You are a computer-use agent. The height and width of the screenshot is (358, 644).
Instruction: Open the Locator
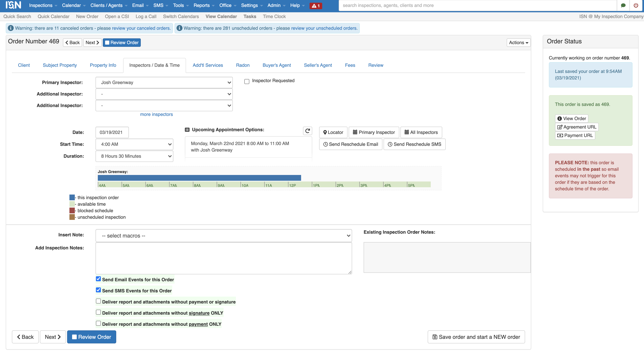(333, 132)
